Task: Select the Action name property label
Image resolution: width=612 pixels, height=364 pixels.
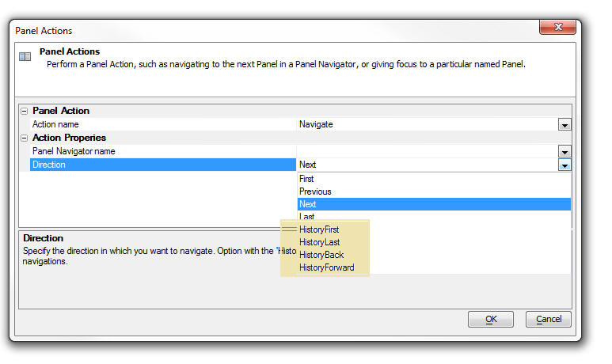Action: [55, 124]
